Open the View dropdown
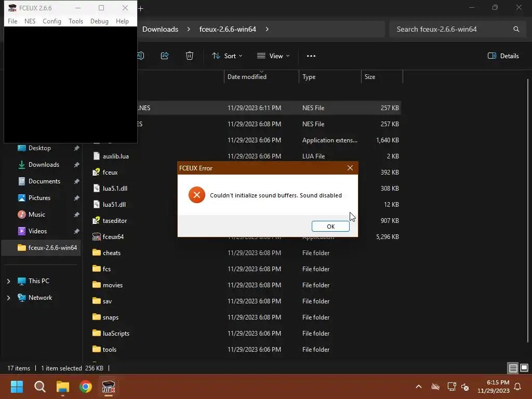The height and width of the screenshot is (399, 532). [x=273, y=56]
